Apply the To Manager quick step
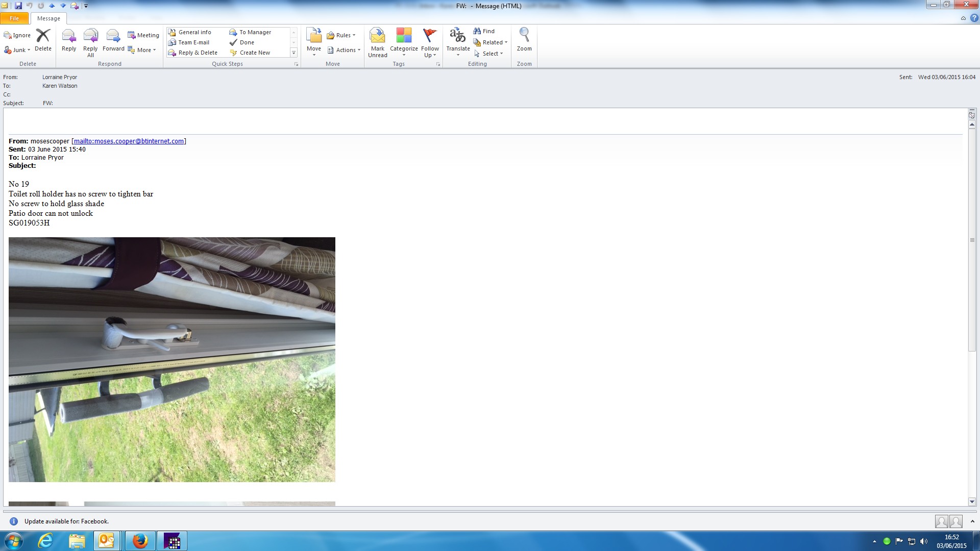This screenshot has width=980, height=551. (255, 32)
